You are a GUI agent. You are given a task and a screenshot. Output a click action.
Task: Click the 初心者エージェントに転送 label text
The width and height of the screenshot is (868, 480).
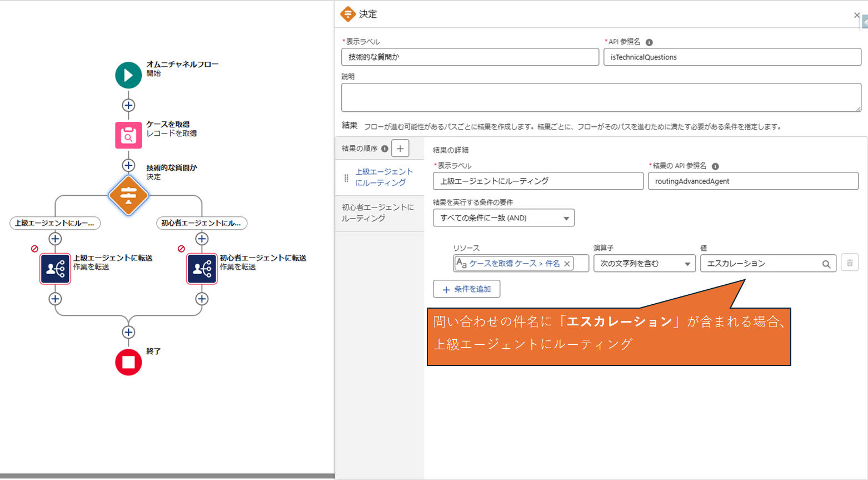coord(263,258)
